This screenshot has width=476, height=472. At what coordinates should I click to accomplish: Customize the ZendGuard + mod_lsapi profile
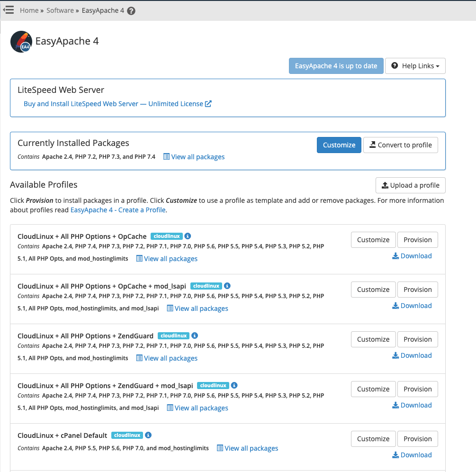pyautogui.click(x=373, y=390)
